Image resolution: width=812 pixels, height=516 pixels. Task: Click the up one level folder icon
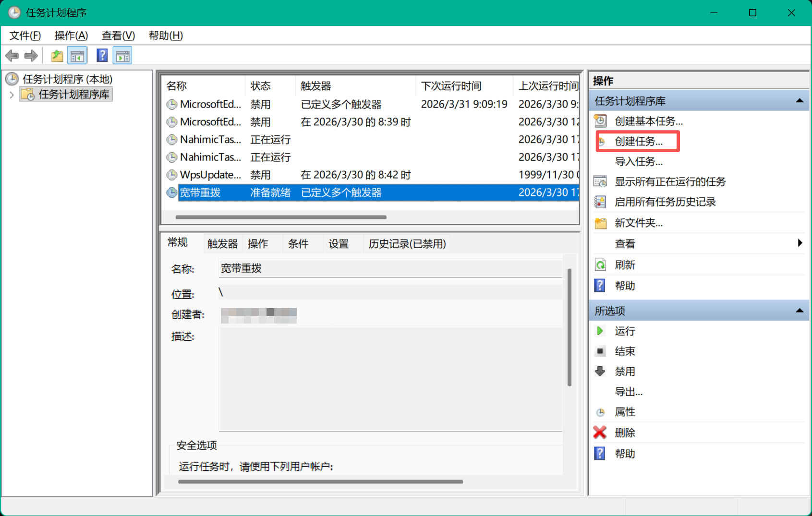click(x=57, y=56)
